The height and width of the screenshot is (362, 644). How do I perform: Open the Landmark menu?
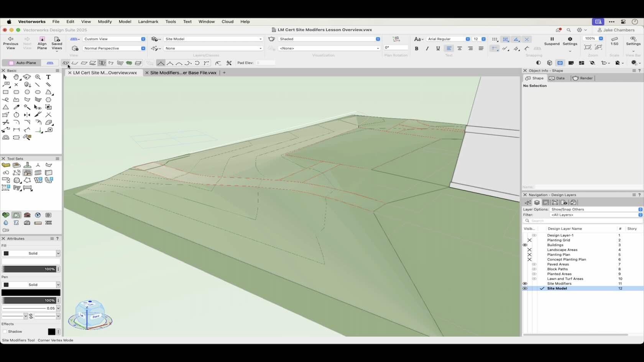148,22
